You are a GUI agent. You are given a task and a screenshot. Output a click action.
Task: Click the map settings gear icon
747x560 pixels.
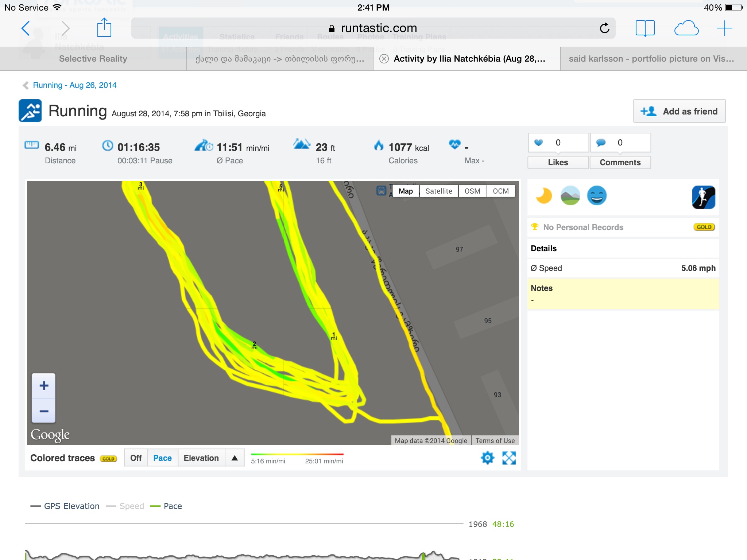point(487,458)
